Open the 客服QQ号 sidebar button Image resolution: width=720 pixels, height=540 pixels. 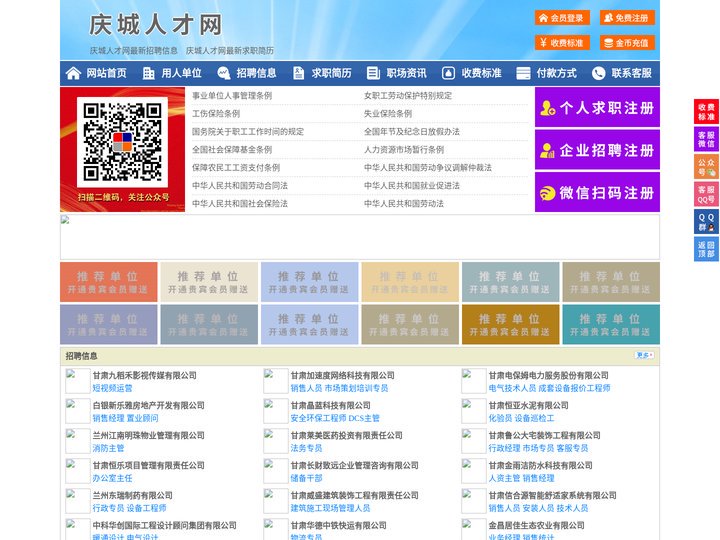pos(706,194)
